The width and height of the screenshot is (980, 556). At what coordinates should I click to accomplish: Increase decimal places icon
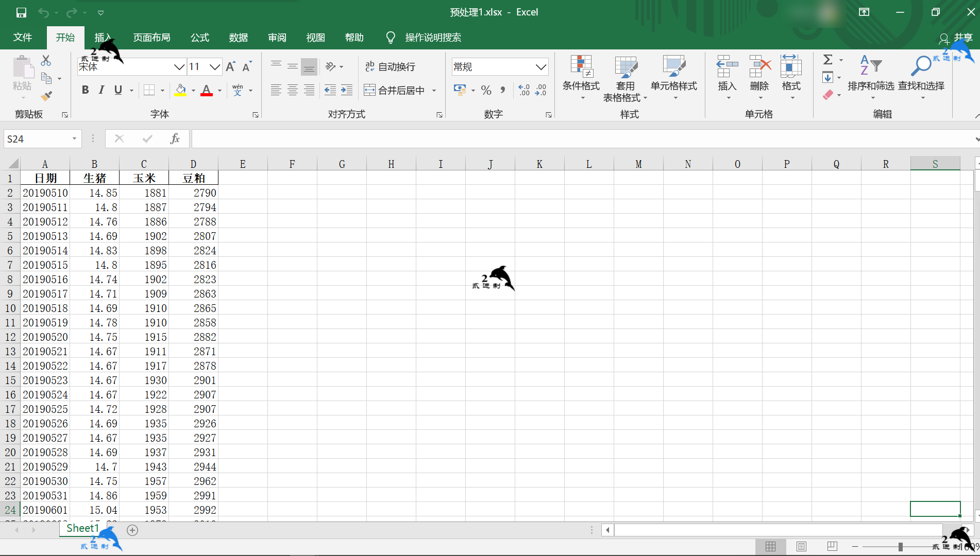point(524,90)
